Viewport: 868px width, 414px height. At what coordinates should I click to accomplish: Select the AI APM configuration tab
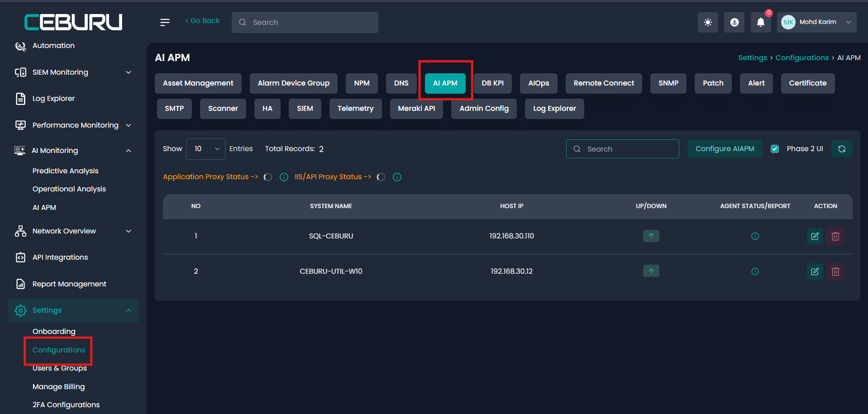445,83
